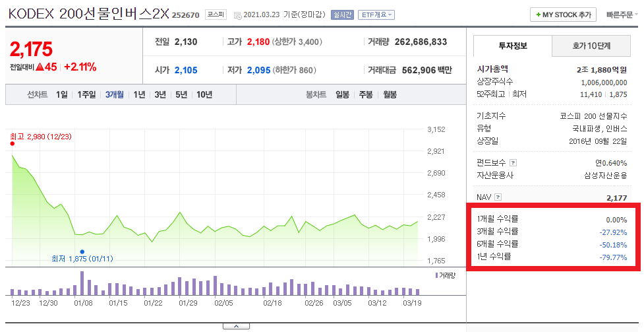644x332 pixels.
Task: Click the 52주 최고 value 11,410
Action: pyautogui.click(x=591, y=94)
